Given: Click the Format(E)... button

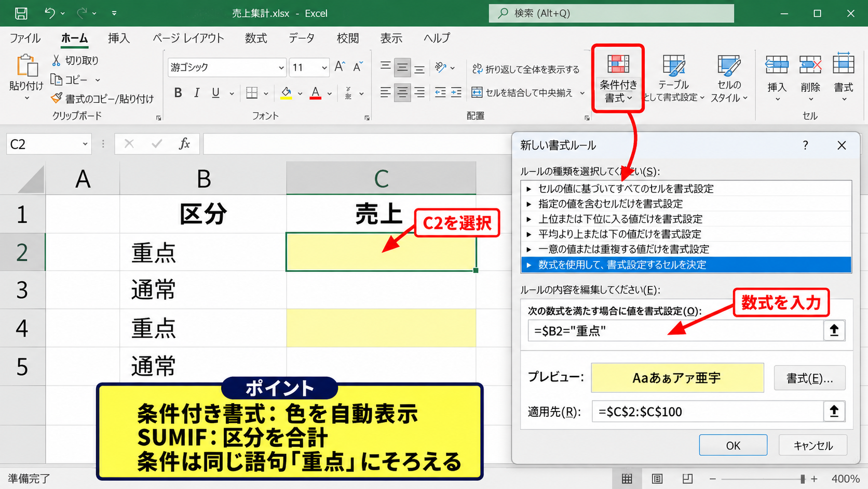Looking at the screenshot, I should point(809,378).
